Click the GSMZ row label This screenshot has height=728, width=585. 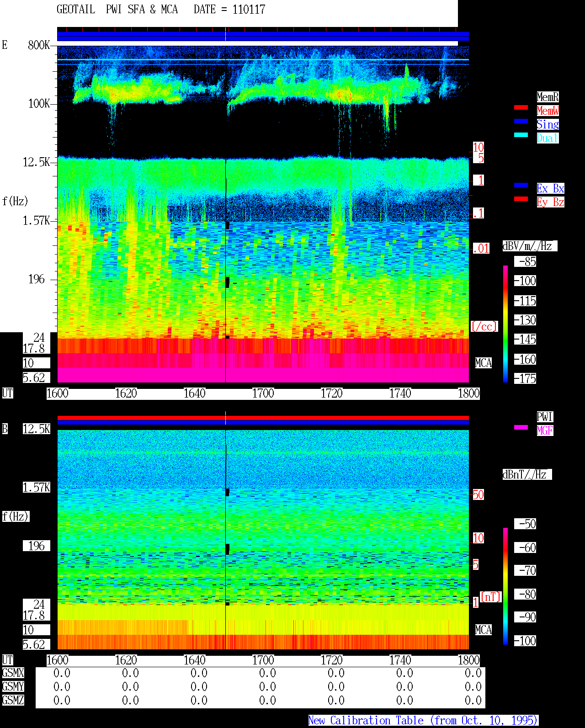13,700
